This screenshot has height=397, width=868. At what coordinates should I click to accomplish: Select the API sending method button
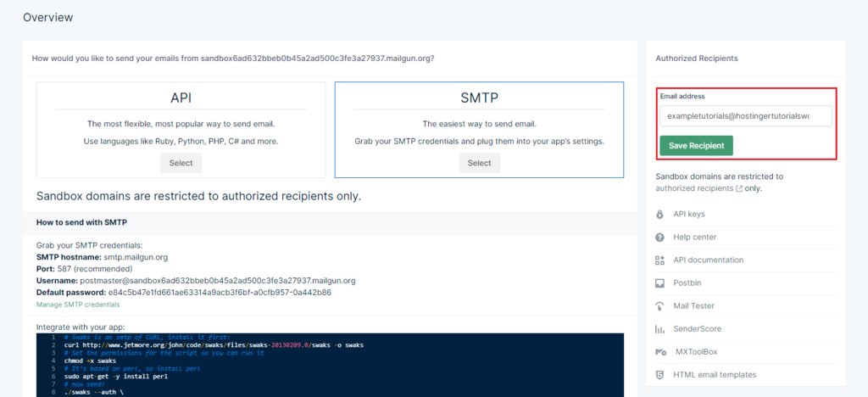[x=181, y=164]
